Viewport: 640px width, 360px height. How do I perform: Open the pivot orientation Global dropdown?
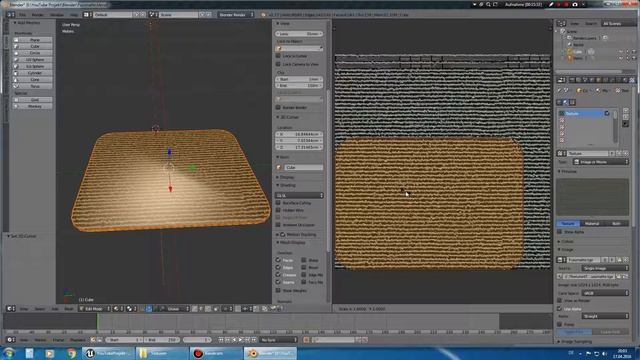tap(175, 309)
